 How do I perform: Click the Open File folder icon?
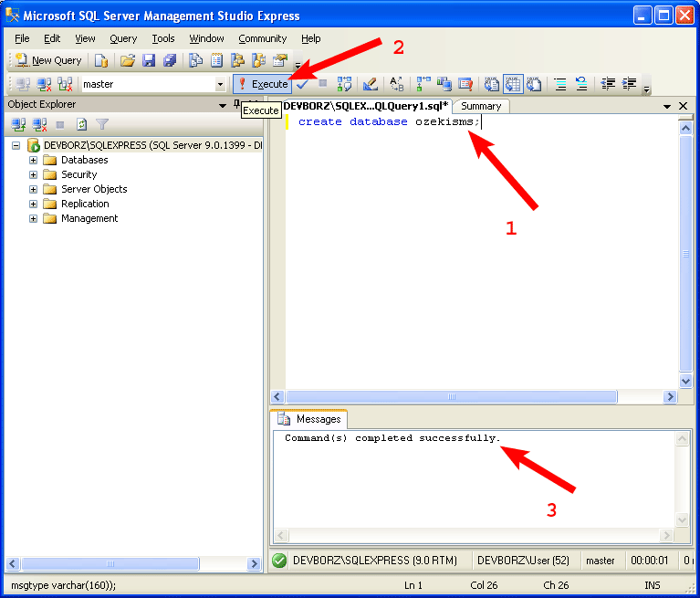[128, 60]
